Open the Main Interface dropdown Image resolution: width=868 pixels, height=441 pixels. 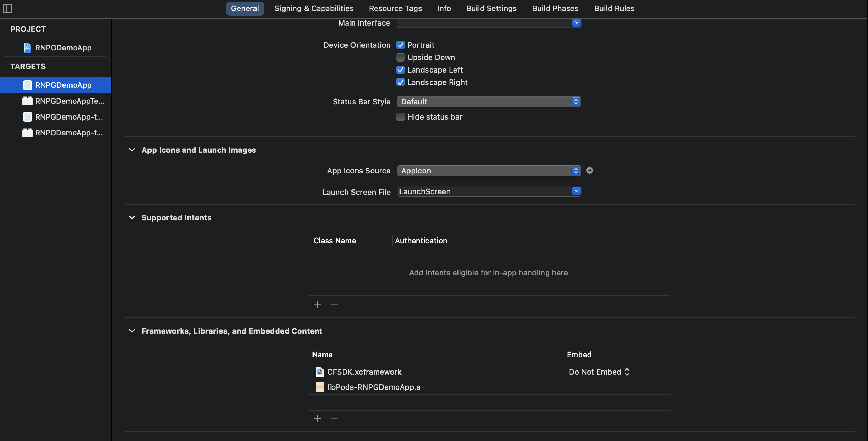point(576,23)
